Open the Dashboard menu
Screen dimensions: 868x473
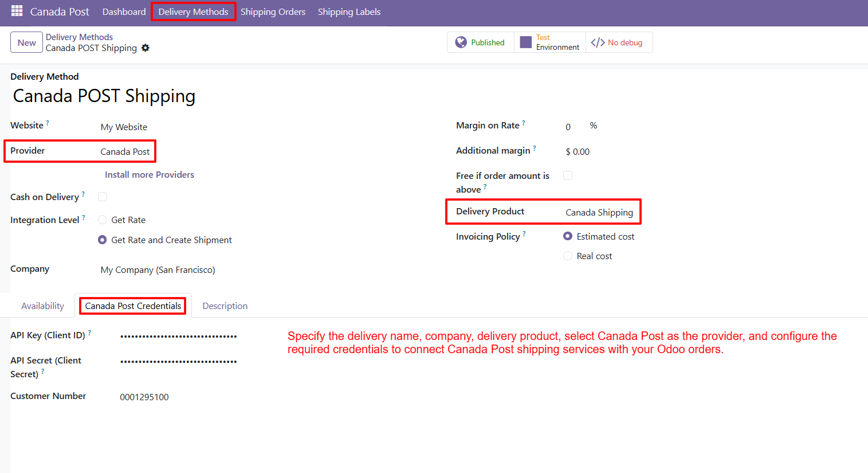pos(124,12)
